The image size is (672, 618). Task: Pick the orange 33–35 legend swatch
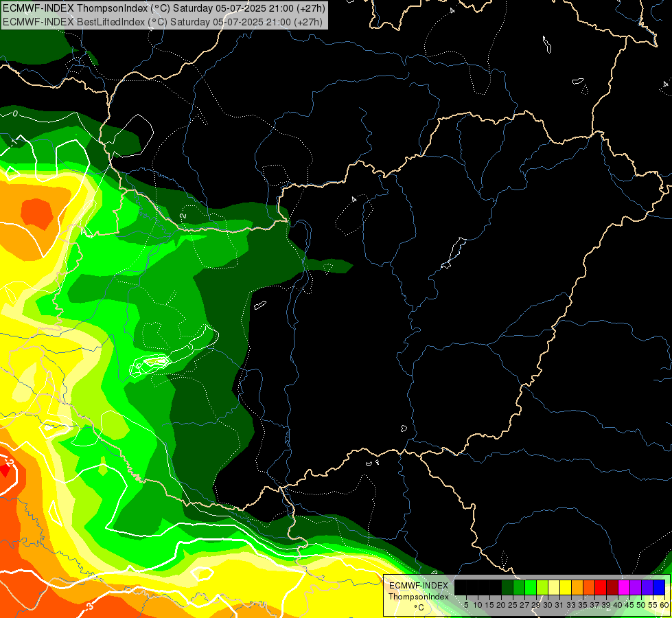click(577, 587)
